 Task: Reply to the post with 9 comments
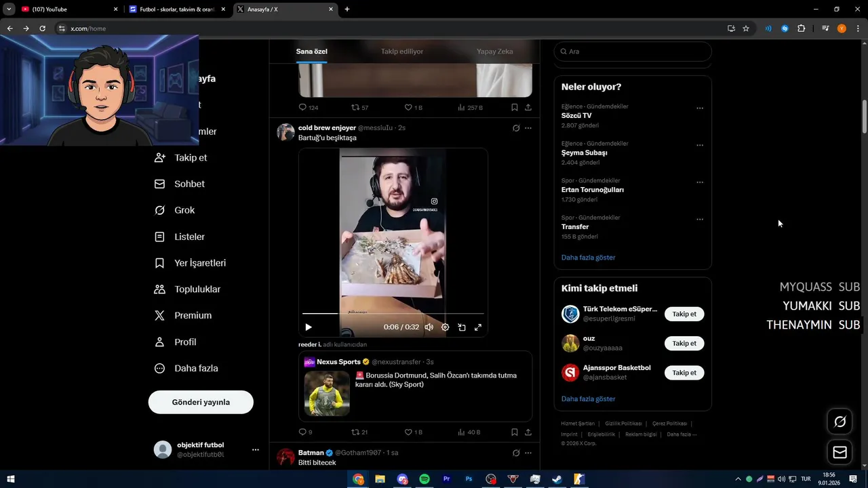coord(306,432)
